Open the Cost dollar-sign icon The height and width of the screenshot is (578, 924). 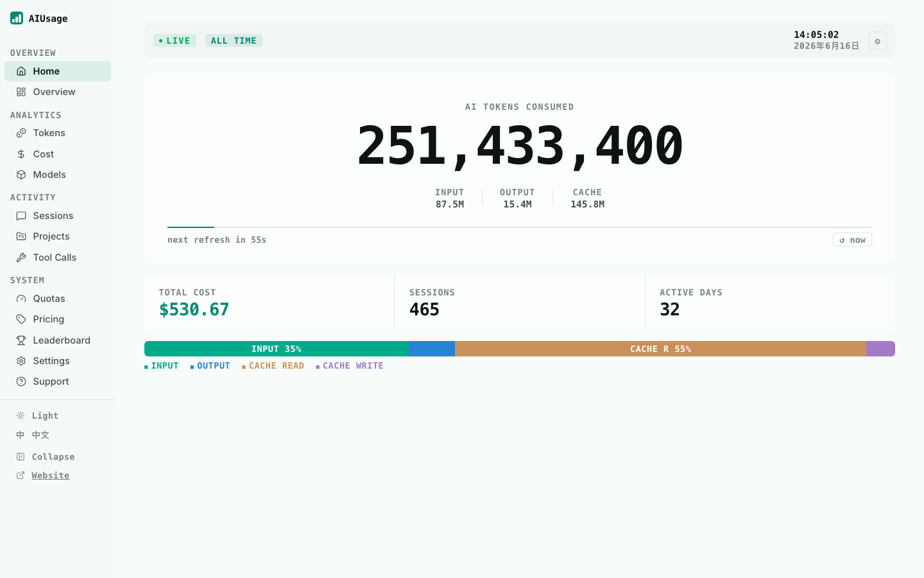(21, 154)
